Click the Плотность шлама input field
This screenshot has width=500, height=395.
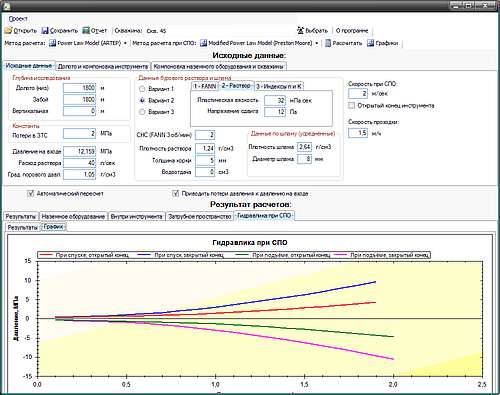304,147
